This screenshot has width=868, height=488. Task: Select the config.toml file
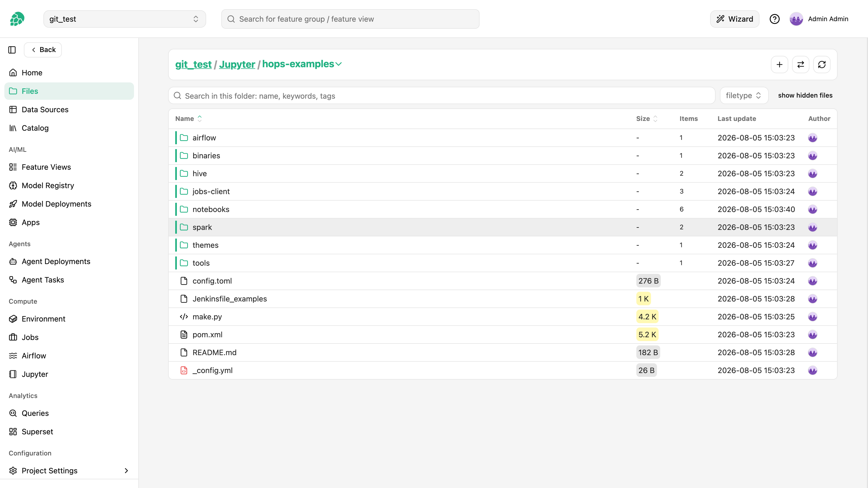click(x=503, y=281)
